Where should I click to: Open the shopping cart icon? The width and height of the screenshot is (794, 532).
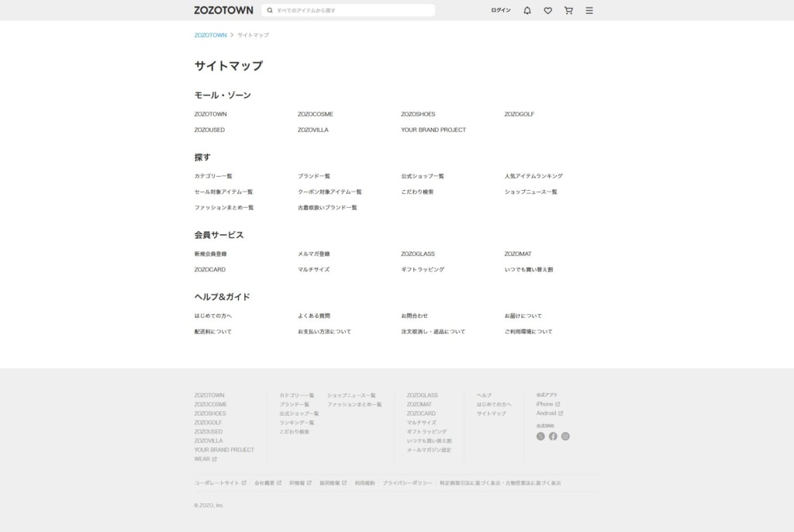click(x=568, y=11)
